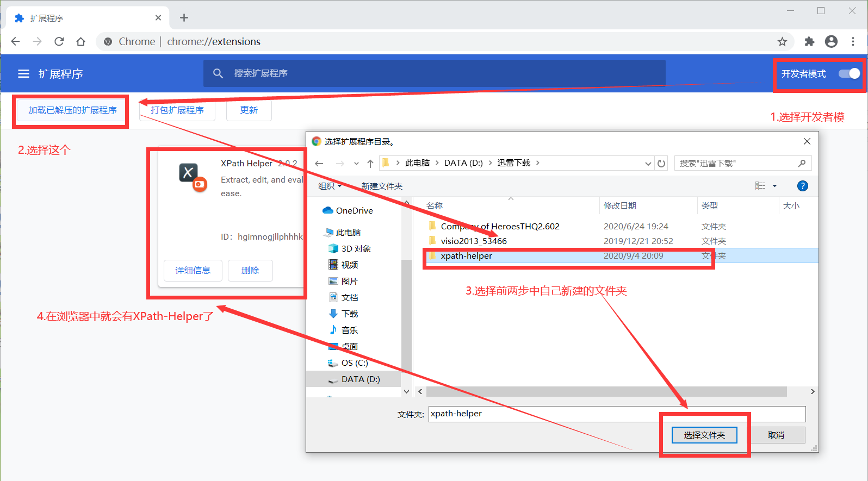Open the 组织 organize menu
Viewport: 868px width, 481px height.
pos(330,186)
